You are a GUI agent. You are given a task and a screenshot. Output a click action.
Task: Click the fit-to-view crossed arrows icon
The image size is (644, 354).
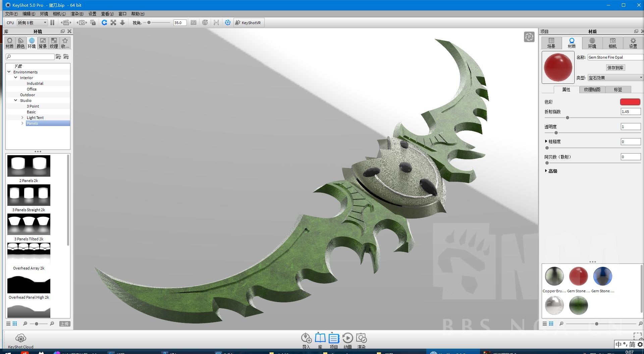113,22
